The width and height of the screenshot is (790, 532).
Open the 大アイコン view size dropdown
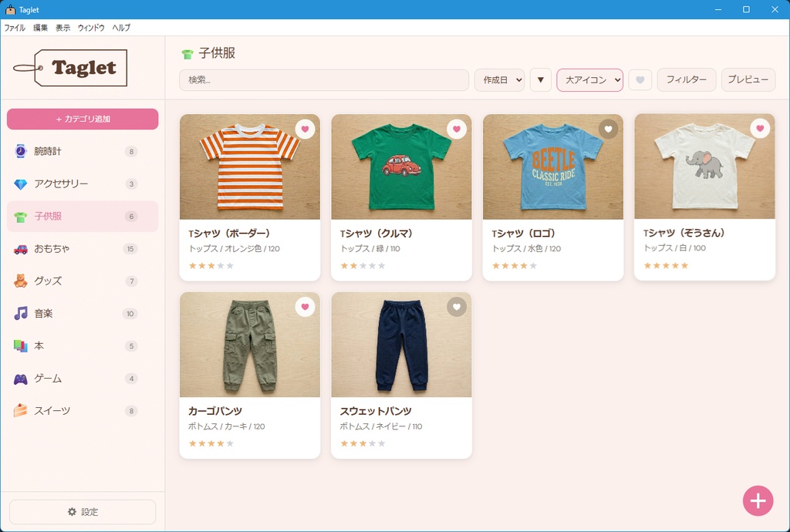[589, 79]
